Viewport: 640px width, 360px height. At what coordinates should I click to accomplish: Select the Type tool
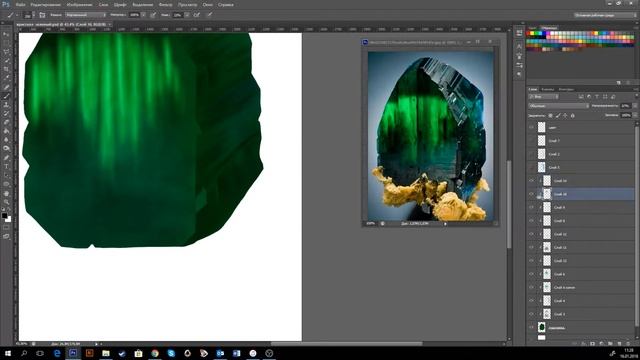click(6, 166)
